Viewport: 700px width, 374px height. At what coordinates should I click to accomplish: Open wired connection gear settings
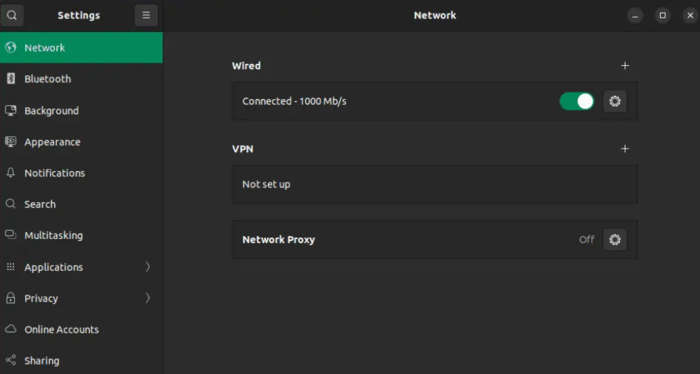[615, 101]
